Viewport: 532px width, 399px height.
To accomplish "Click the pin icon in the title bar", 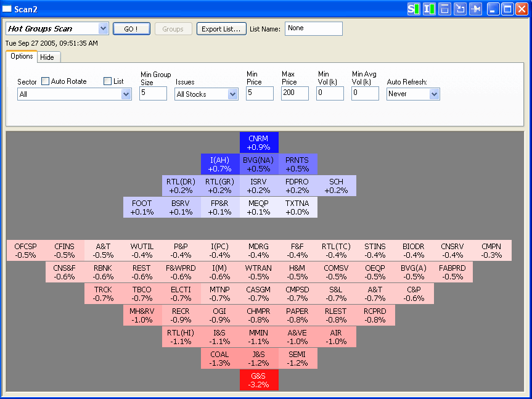I will [x=475, y=9].
